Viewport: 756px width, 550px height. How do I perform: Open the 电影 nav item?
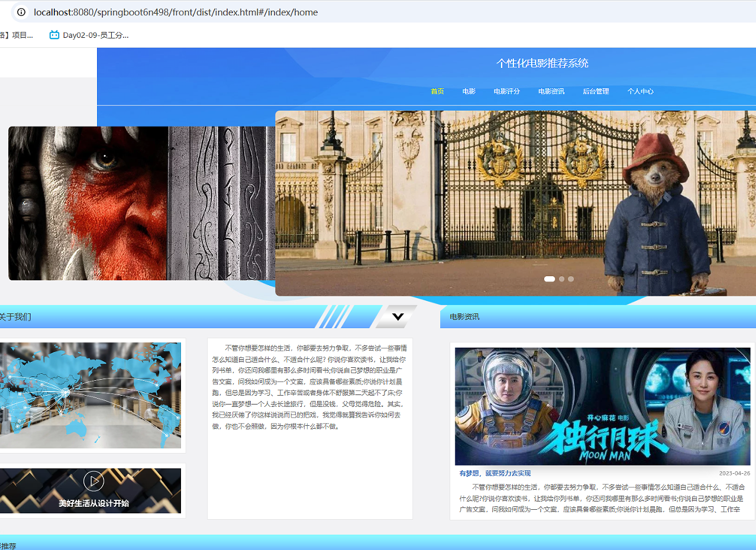click(469, 91)
